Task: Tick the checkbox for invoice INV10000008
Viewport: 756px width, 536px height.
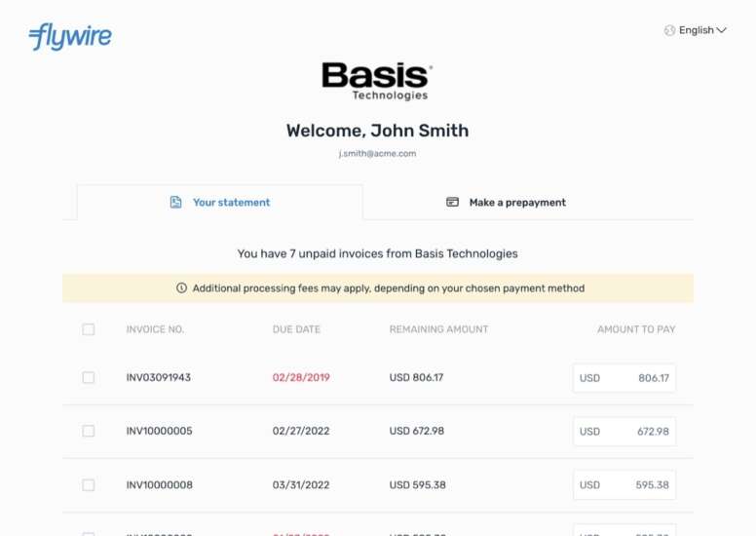Action: coord(89,484)
